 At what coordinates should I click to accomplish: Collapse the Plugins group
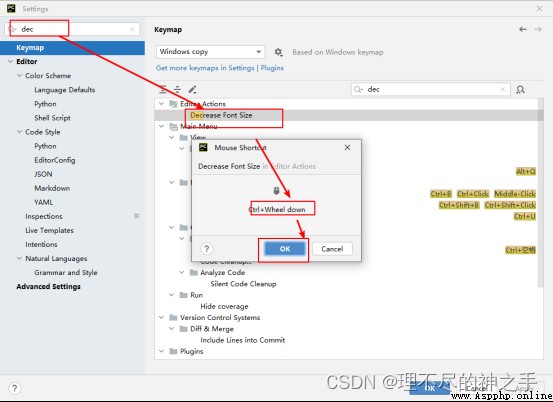161,351
